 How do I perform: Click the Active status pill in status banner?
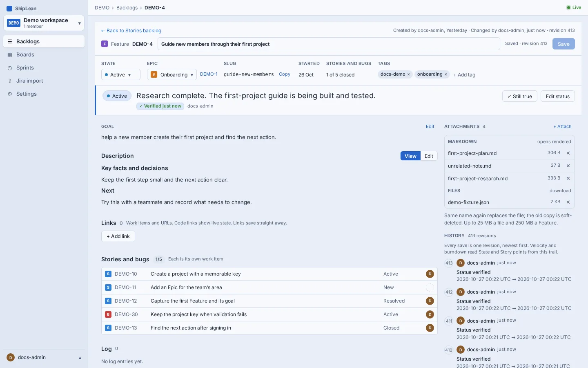pos(117,96)
